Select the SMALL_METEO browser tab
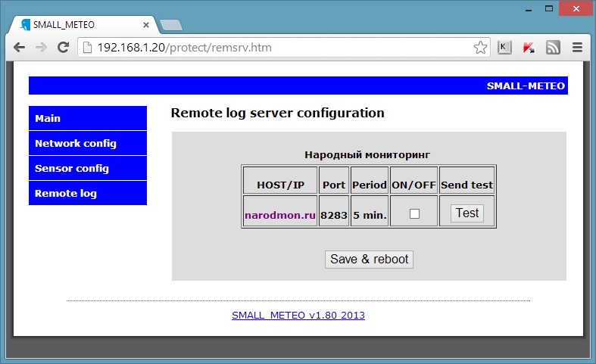The height and width of the screenshot is (364, 596). (82, 25)
